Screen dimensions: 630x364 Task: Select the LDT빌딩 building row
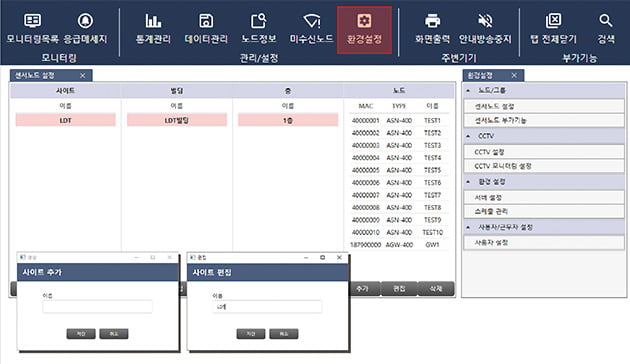coord(177,120)
